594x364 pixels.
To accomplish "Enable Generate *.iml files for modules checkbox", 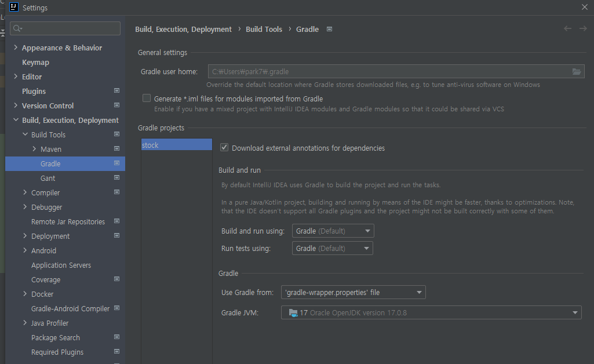I will 147,98.
